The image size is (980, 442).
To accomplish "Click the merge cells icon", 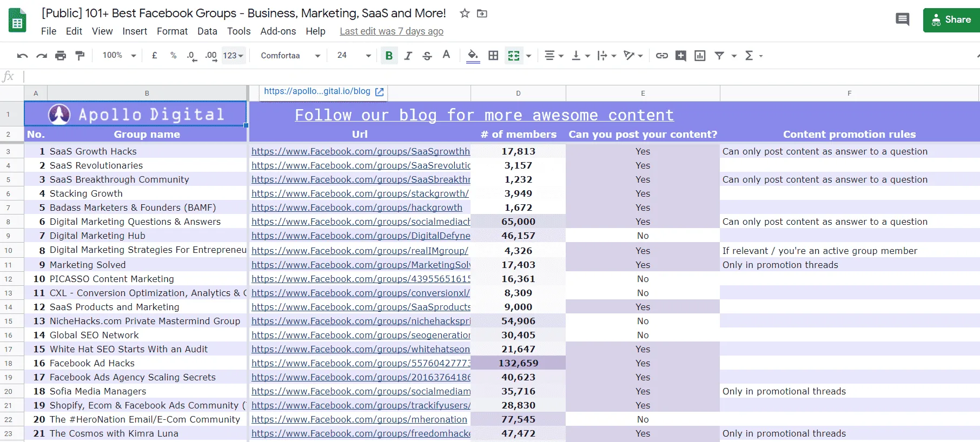I will tap(514, 56).
